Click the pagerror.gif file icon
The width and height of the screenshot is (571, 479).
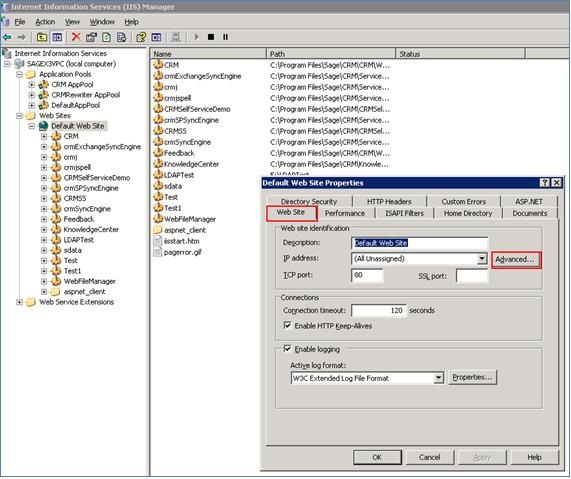click(x=158, y=252)
